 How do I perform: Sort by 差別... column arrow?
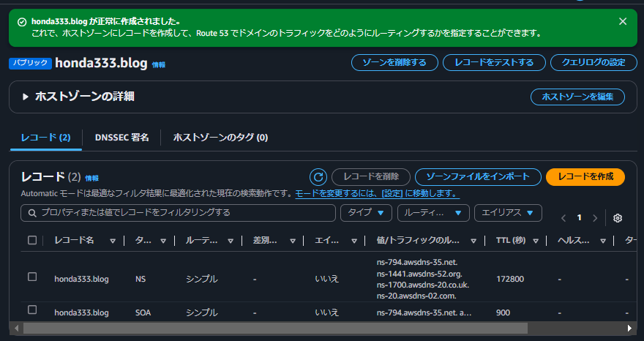[x=293, y=241]
